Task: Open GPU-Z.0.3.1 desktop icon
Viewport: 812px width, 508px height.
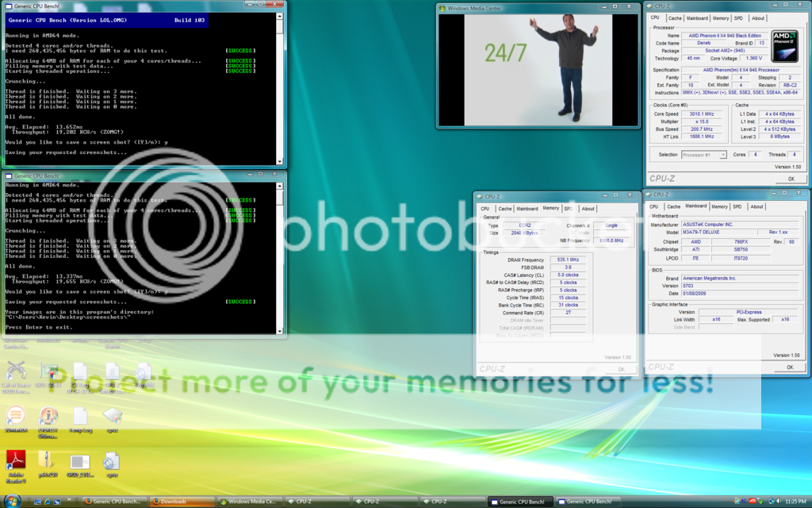Action: click(48, 375)
